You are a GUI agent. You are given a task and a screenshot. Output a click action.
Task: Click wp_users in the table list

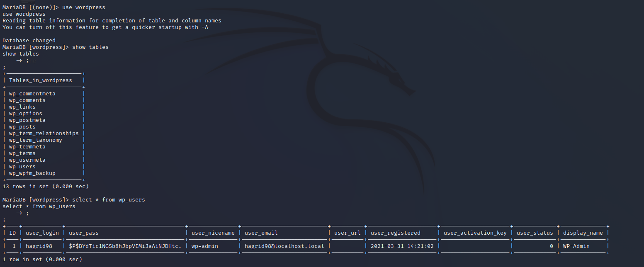(x=22, y=167)
